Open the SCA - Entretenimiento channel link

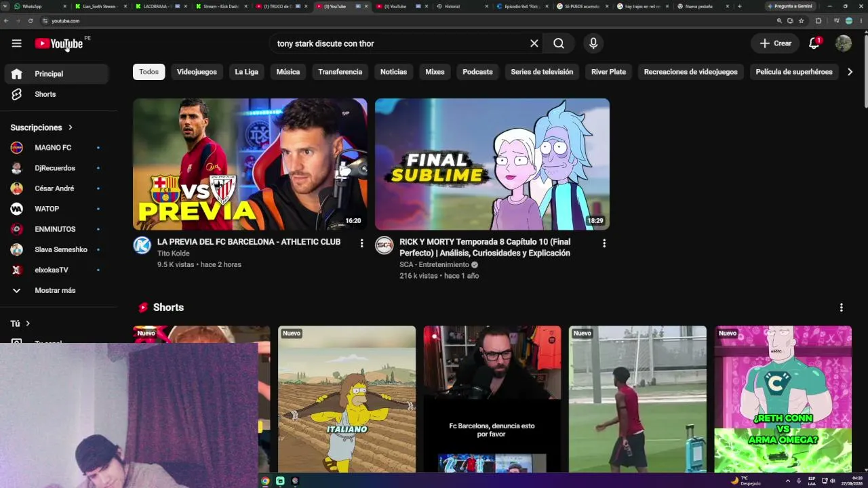(x=434, y=265)
